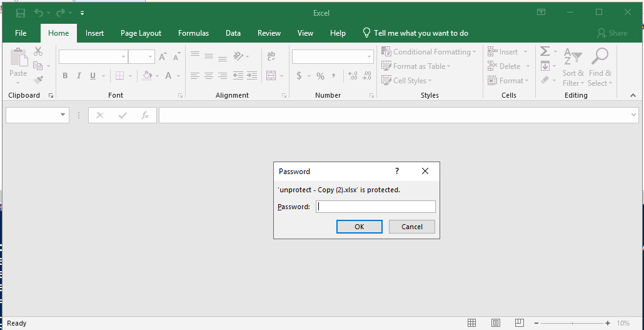Open the Cells Format dropdown
The image size is (644, 330).
[508, 81]
